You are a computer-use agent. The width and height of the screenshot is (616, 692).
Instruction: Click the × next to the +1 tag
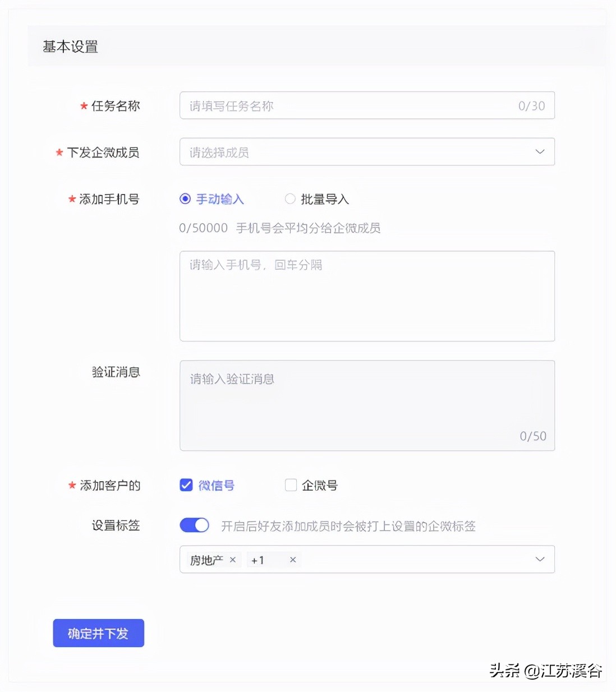point(292,559)
